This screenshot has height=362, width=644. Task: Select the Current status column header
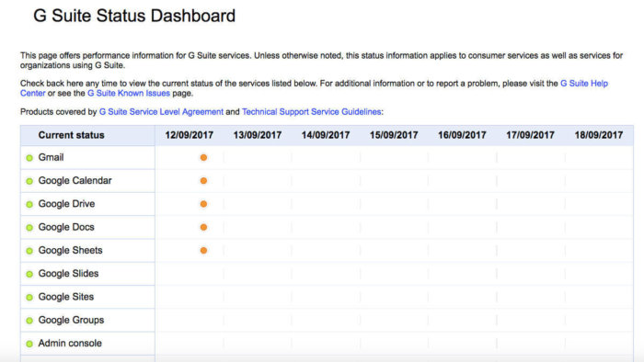[71, 135]
